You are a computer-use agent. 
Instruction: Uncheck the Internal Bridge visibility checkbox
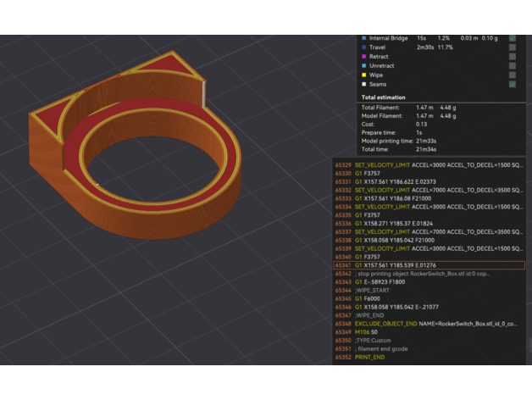(513, 39)
